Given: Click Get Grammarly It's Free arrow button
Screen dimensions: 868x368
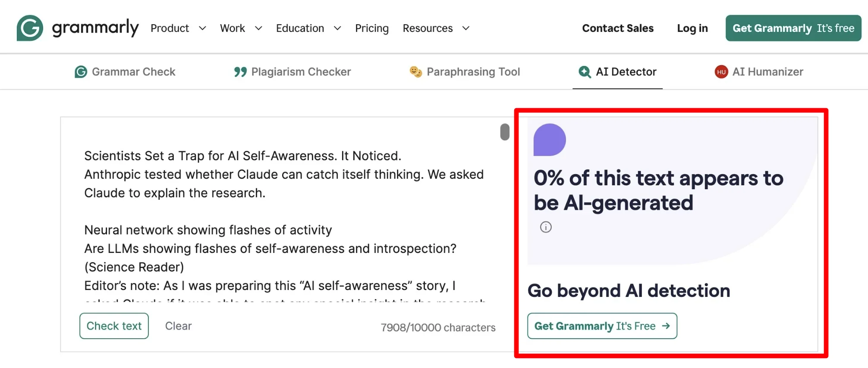Looking at the screenshot, I should pyautogui.click(x=602, y=326).
